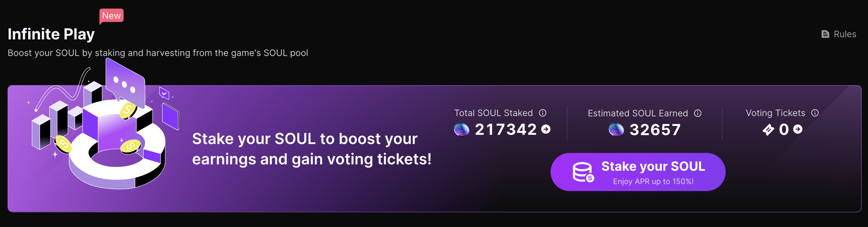Viewport: 868px width, 227px height.
Task: Click the SOUL coin icon beside 32657
Action: click(x=616, y=130)
